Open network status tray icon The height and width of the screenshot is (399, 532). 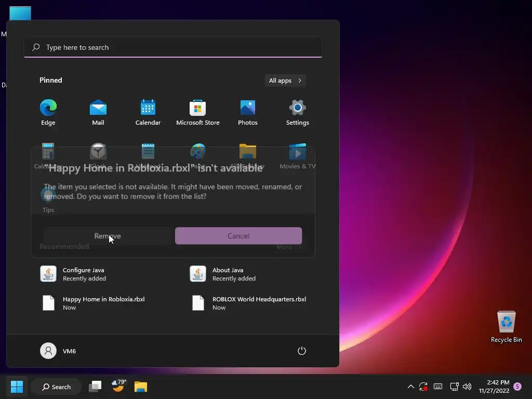tap(454, 387)
